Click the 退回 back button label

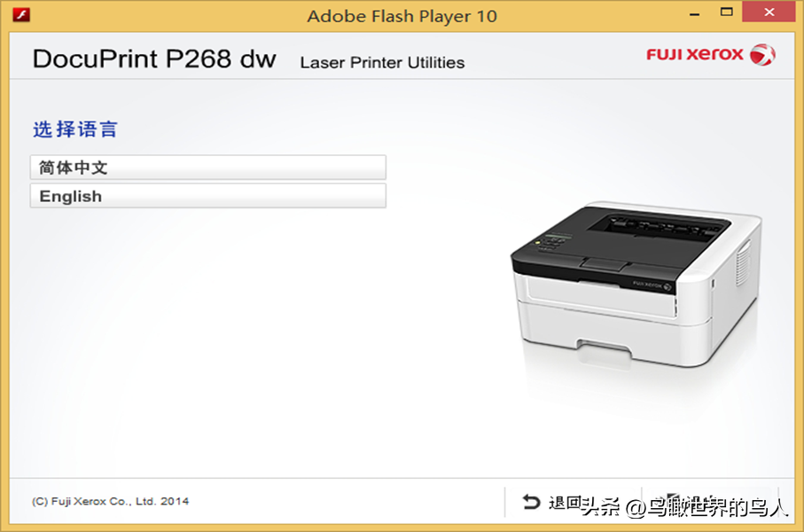565,502
